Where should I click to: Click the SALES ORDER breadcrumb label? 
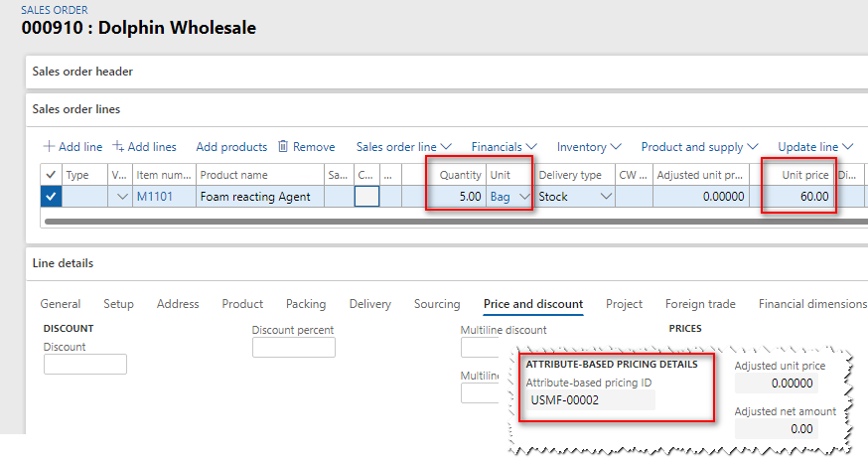(55, 10)
